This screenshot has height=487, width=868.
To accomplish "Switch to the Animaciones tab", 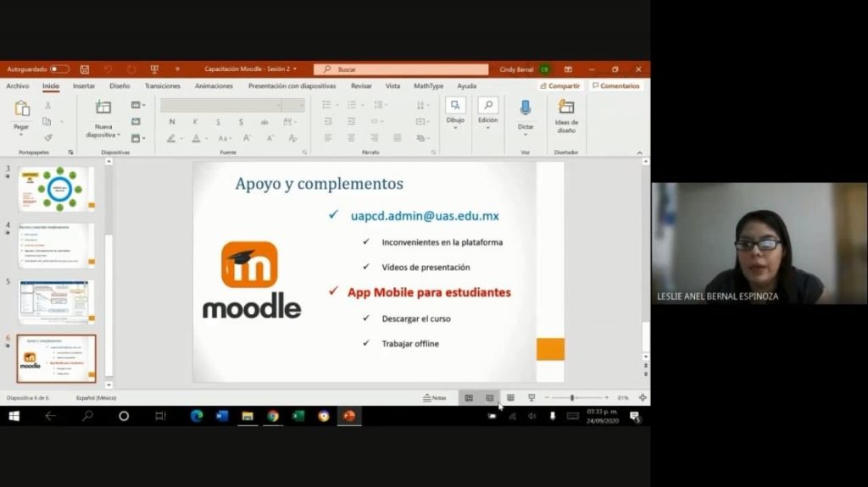I will pyautogui.click(x=214, y=86).
